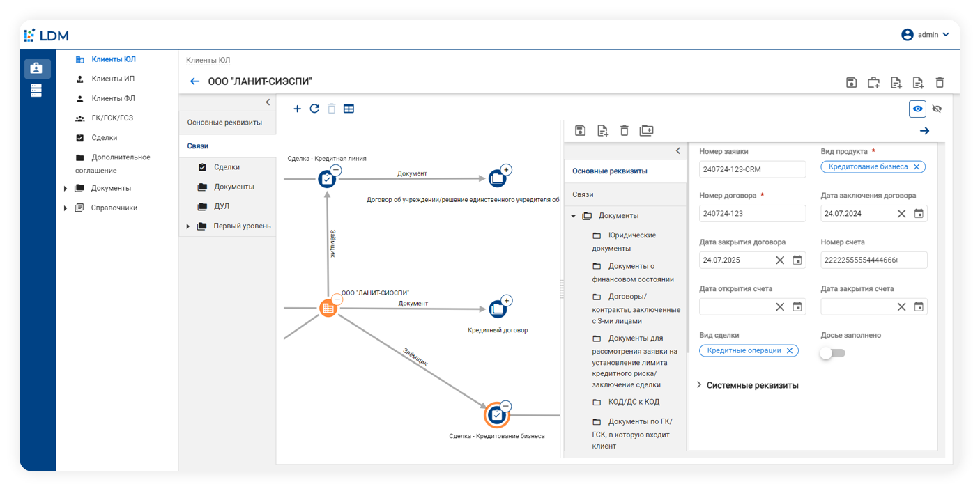Open calendar for Дата заключения договора
This screenshot has height=491, width=980.
(x=919, y=214)
